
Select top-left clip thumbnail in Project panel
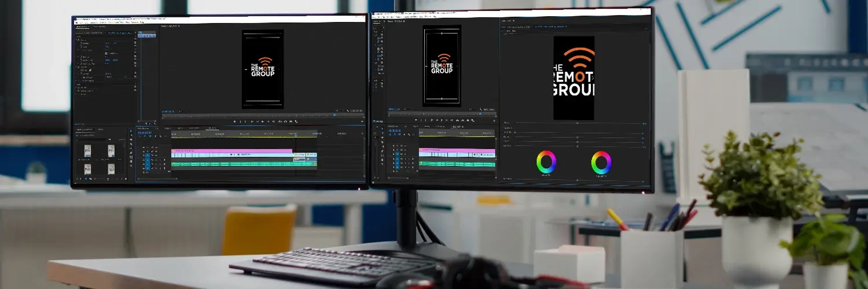click(x=87, y=151)
